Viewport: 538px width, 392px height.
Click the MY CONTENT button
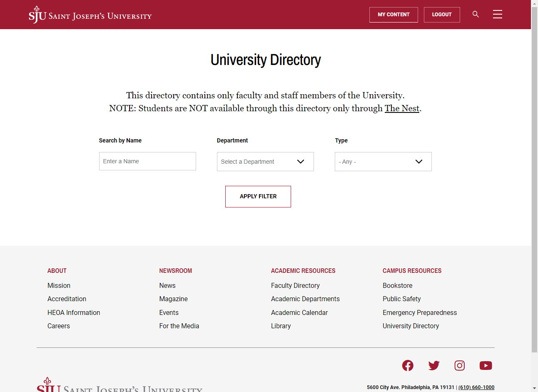394,15
